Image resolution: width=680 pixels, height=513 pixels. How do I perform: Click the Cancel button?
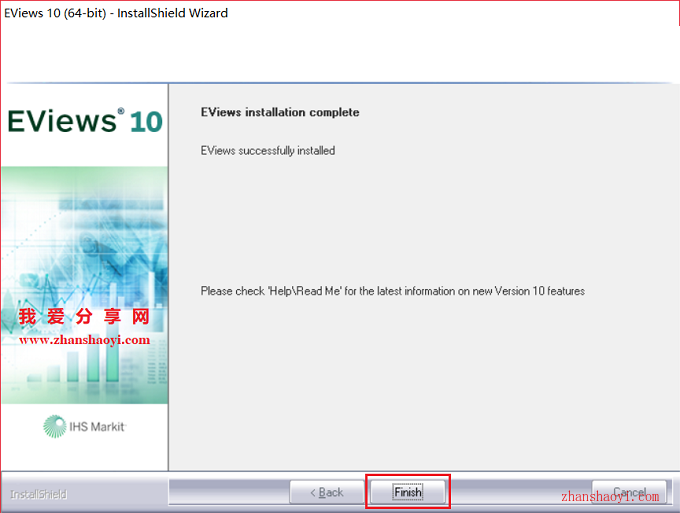629,492
